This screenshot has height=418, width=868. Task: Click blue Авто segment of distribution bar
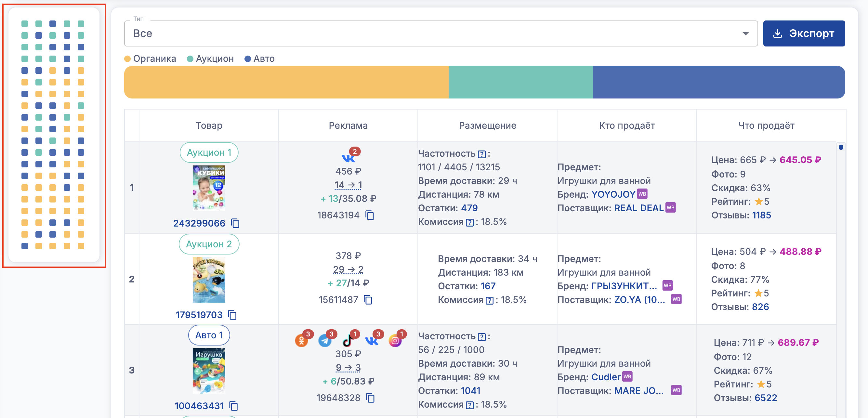click(718, 82)
